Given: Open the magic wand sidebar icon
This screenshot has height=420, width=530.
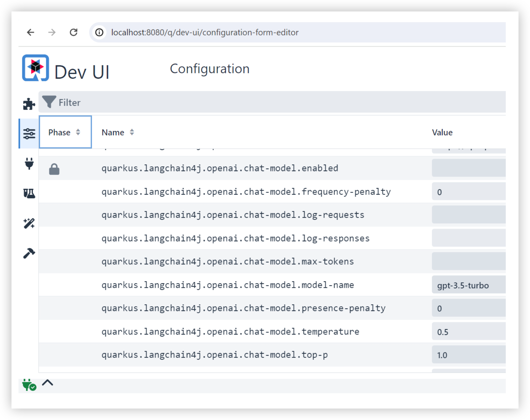Looking at the screenshot, I should [x=29, y=223].
